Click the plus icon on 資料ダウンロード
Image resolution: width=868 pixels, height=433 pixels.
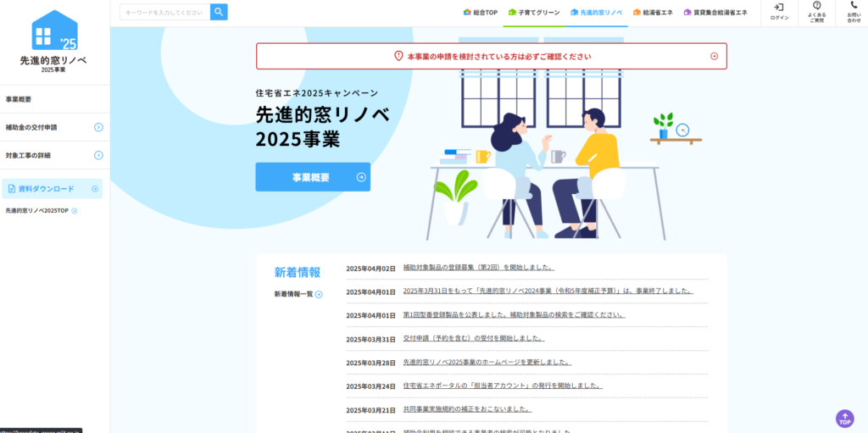[x=95, y=189]
